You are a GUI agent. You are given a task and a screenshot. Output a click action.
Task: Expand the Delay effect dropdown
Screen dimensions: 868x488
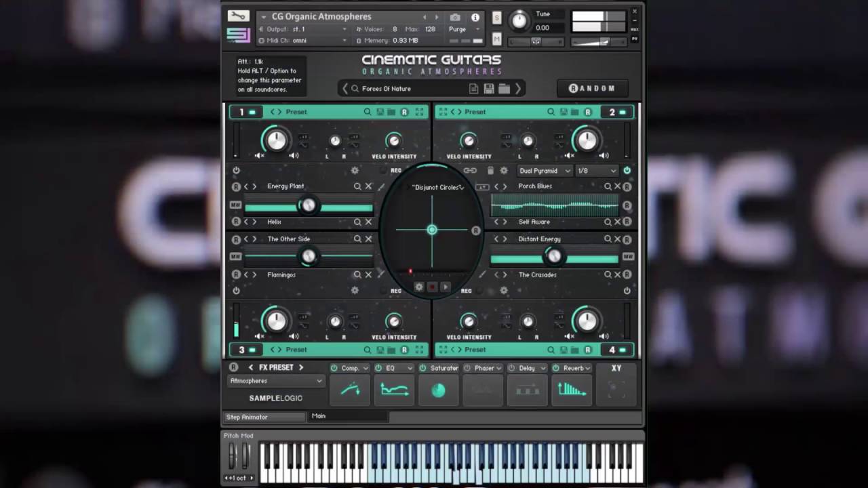coord(543,368)
